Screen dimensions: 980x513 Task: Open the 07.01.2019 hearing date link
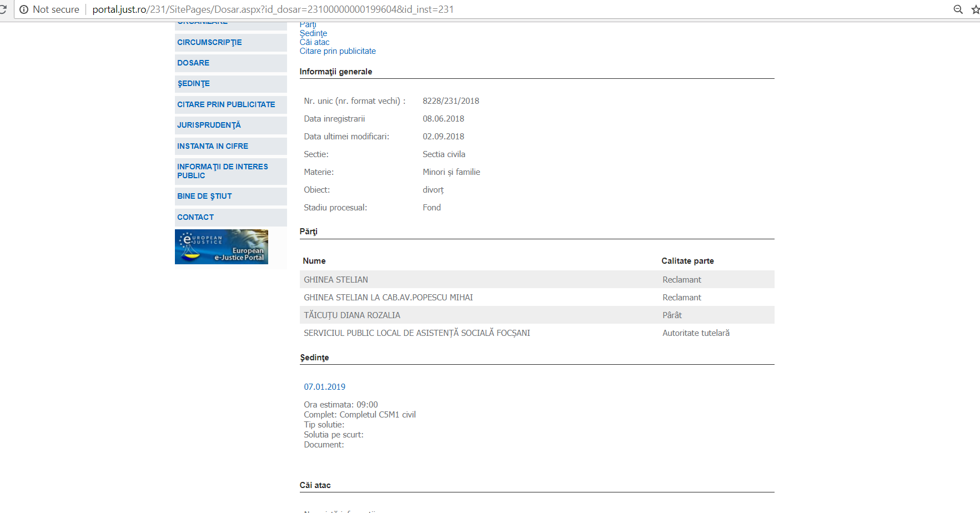(324, 387)
